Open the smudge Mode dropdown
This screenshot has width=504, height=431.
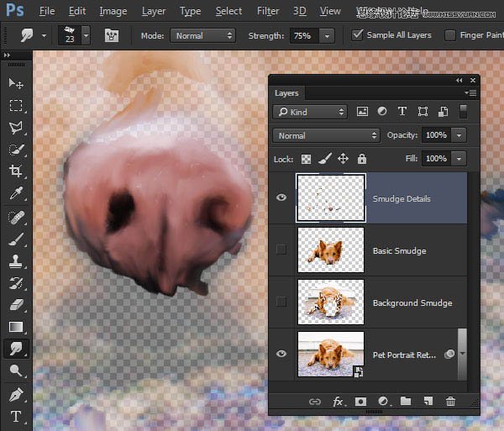tap(202, 35)
